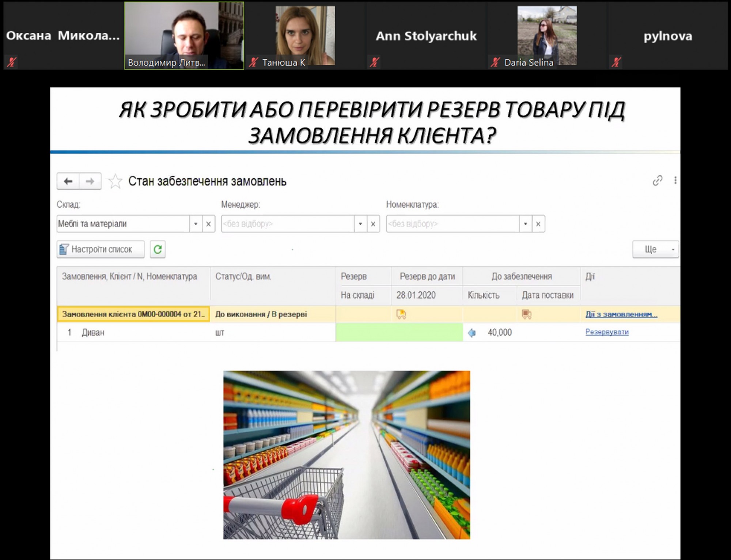The image size is (731, 560).
Task: Click the blue arrow icon beside 40,000
Action: pyautogui.click(x=472, y=333)
